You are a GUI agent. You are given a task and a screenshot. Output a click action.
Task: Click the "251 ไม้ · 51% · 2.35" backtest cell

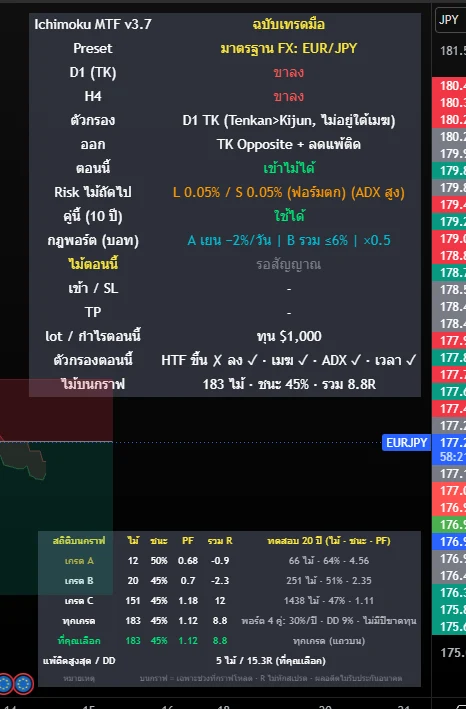(329, 581)
